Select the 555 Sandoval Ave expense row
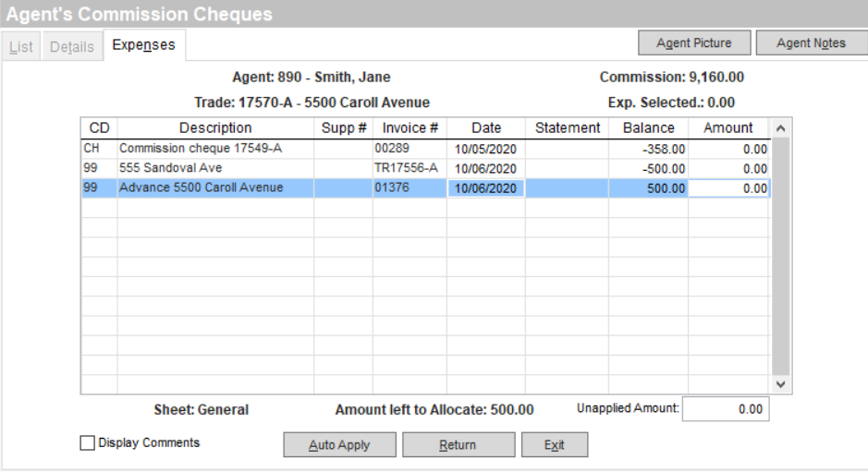This screenshot has width=868, height=472. click(214, 168)
